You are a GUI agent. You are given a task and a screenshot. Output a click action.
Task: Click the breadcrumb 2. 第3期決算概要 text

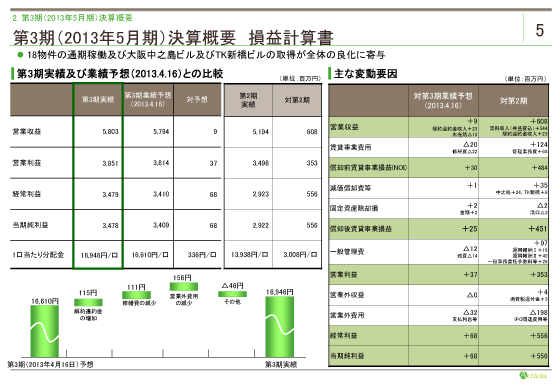pyautogui.click(x=72, y=18)
